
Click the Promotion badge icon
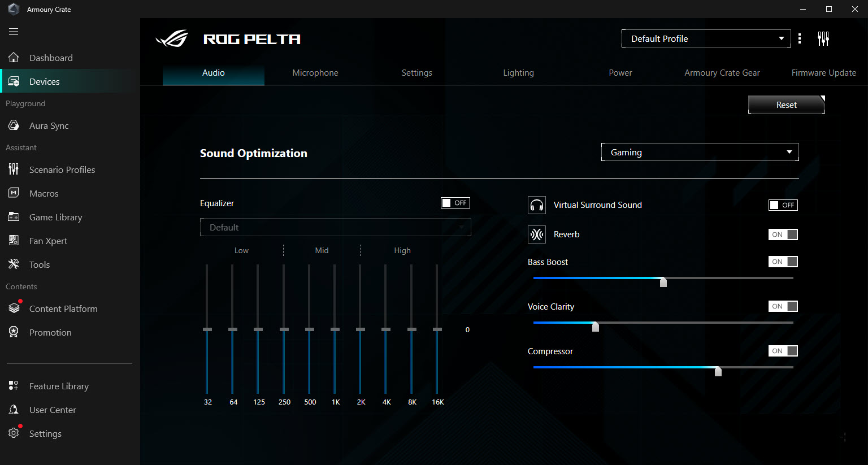point(14,332)
